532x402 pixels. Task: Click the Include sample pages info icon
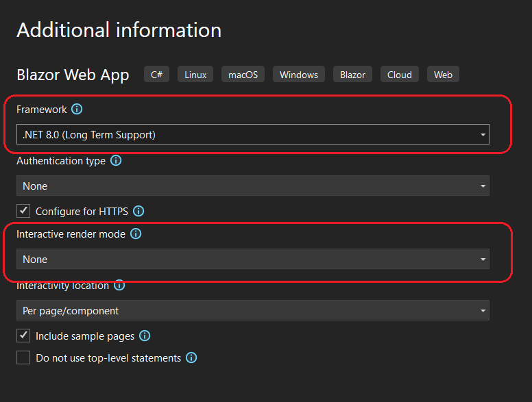tap(145, 336)
